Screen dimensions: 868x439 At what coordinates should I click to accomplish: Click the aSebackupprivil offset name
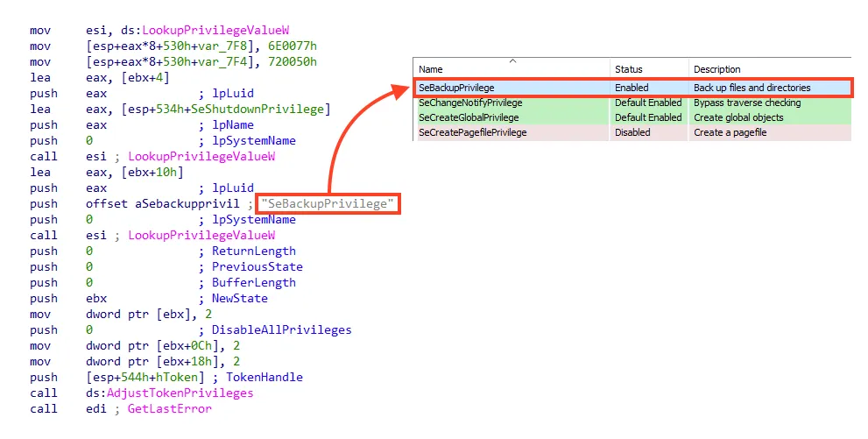tap(187, 203)
